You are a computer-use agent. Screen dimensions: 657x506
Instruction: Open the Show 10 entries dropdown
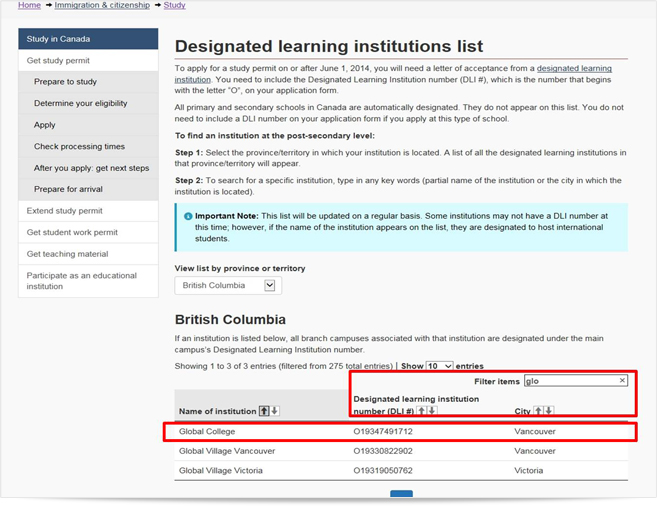coord(439,366)
